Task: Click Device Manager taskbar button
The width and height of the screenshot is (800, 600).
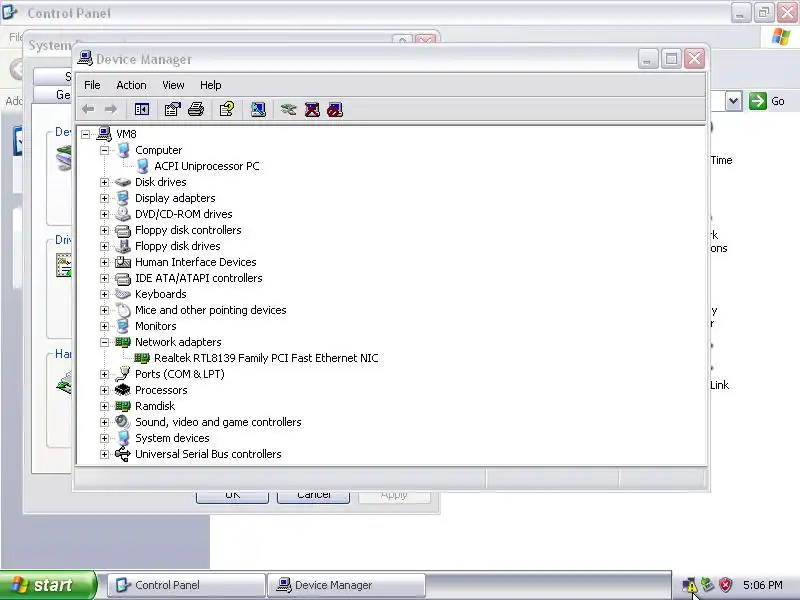Action: [346, 585]
